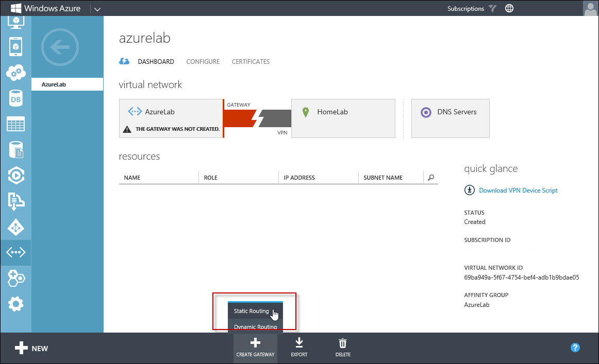Open Storage table grid sidebar icon
599x364 pixels.
pos(15,124)
